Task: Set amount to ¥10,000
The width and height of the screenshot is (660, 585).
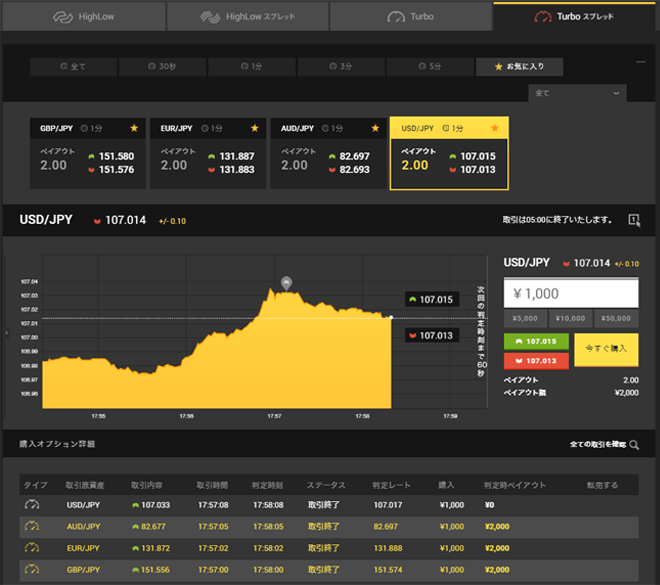Action: pos(570,319)
